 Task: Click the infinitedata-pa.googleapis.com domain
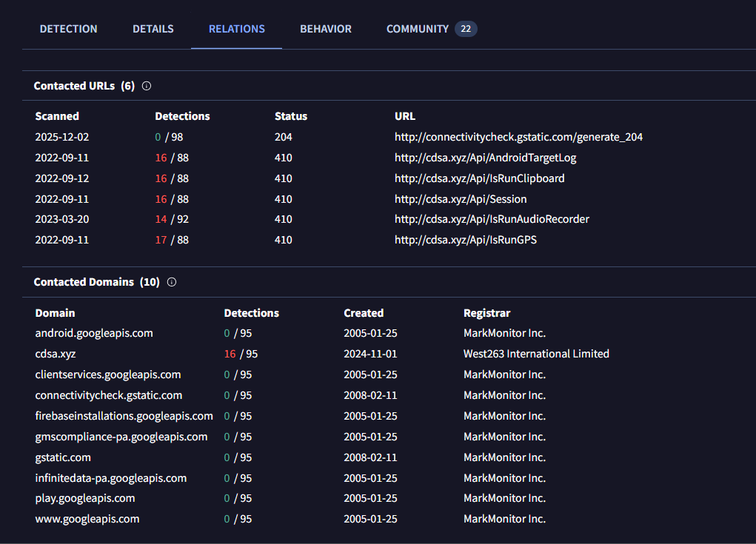coord(111,478)
